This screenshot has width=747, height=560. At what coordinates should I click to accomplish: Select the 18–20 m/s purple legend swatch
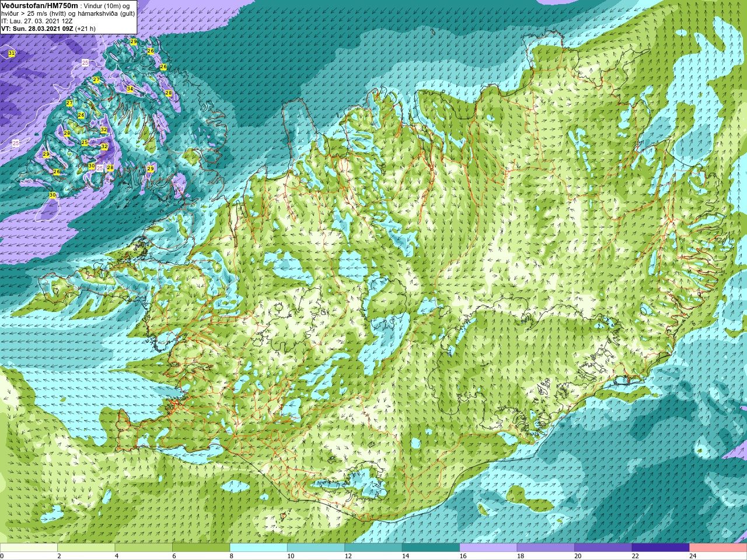[546, 548]
